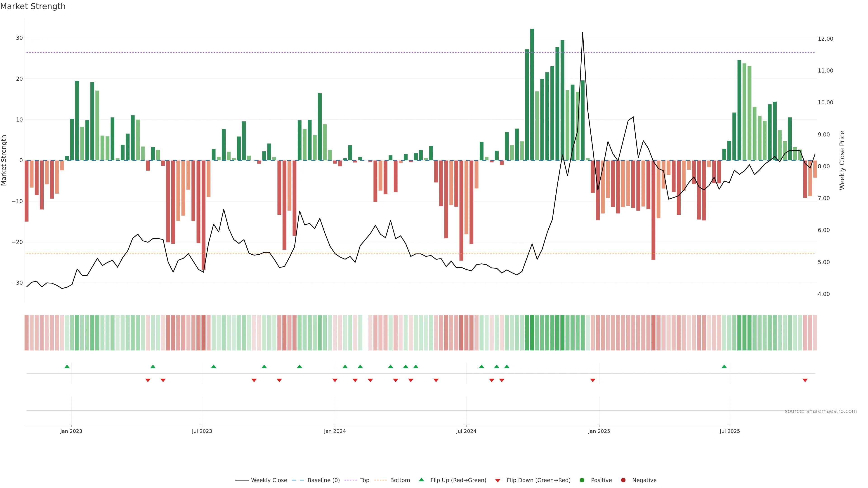Click the first green flip-up marker before Jan 2023
The width and height of the screenshot is (868, 488).
pos(67,366)
